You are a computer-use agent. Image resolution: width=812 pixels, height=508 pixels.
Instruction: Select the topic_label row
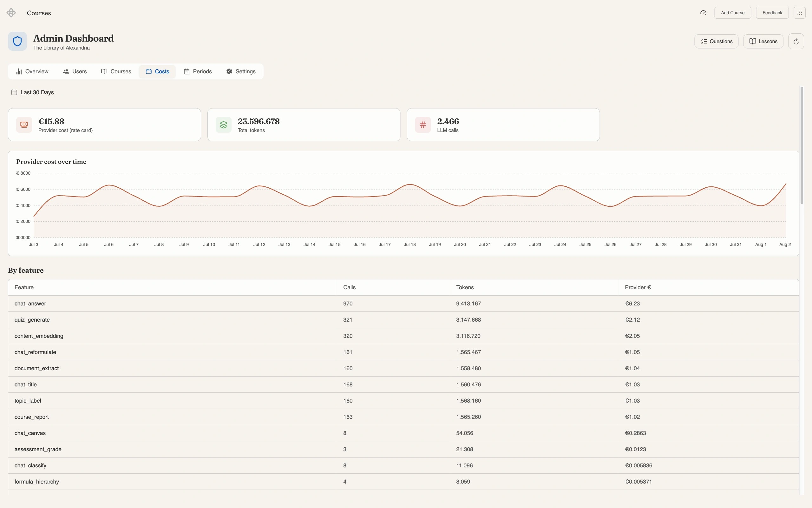pyautogui.click(x=403, y=401)
